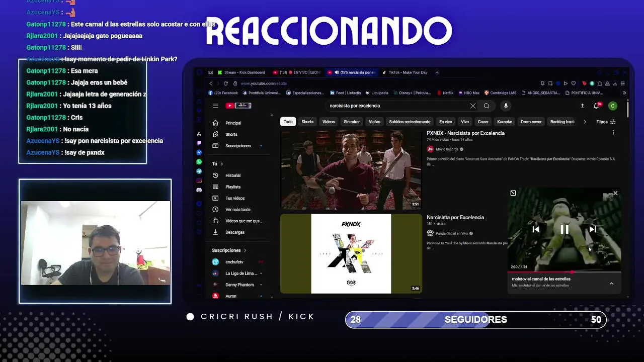Skip to next track in miniplayer
The image size is (644, 362).
point(593,229)
